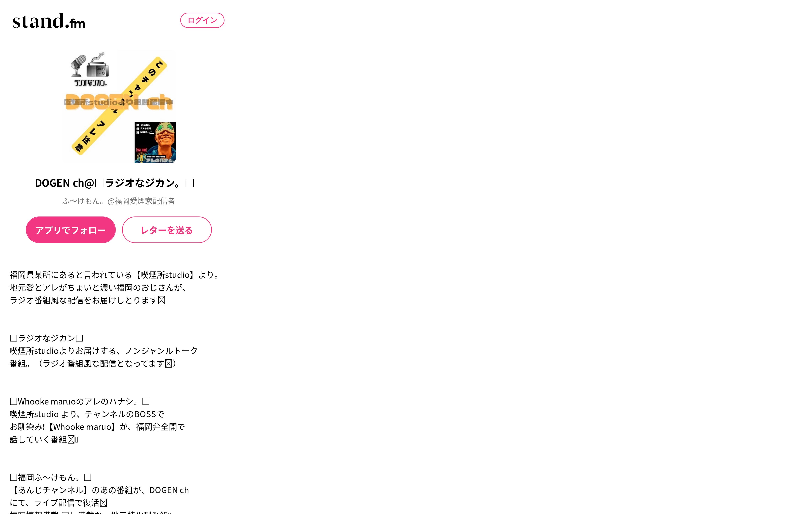This screenshot has height=514, width=812.
Task: Open the ふ〜けもん。@福岡愛煙家配信者 user profile
Action: tap(119, 201)
